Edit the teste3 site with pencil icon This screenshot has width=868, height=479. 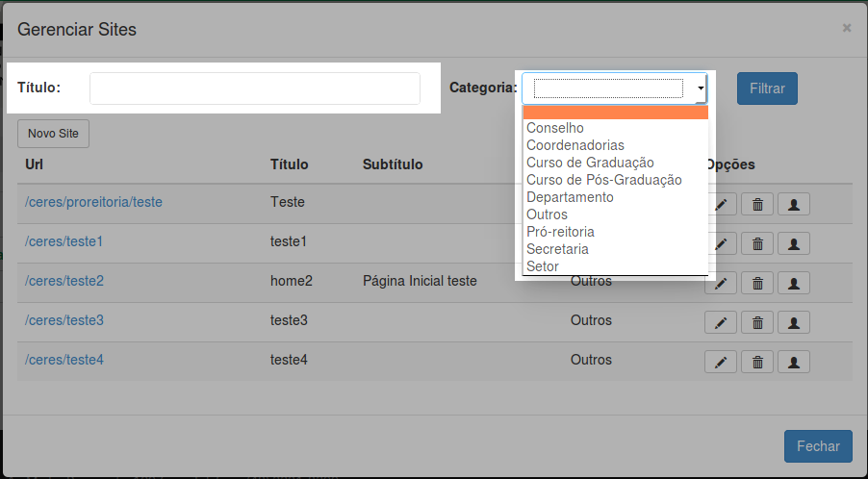pyautogui.click(x=721, y=322)
